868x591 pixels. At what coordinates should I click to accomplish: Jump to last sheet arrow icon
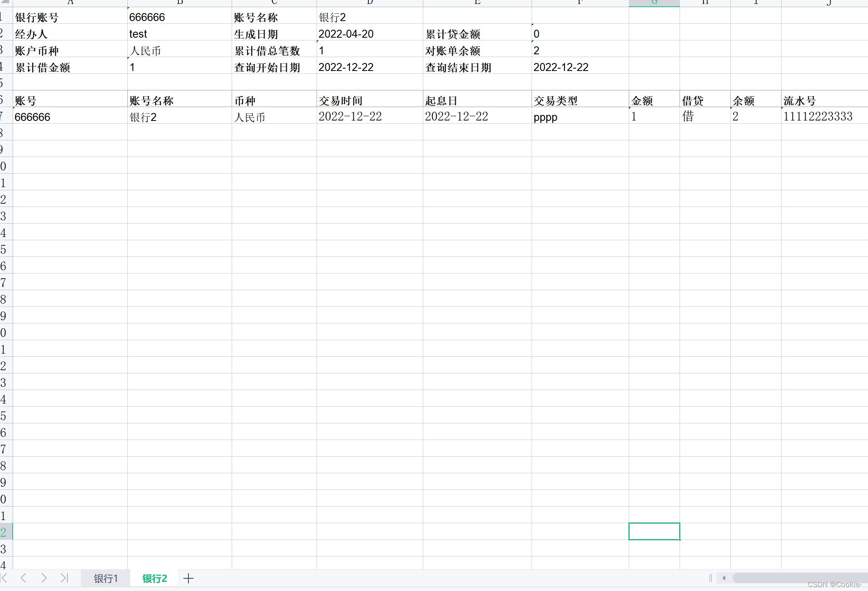(x=64, y=578)
